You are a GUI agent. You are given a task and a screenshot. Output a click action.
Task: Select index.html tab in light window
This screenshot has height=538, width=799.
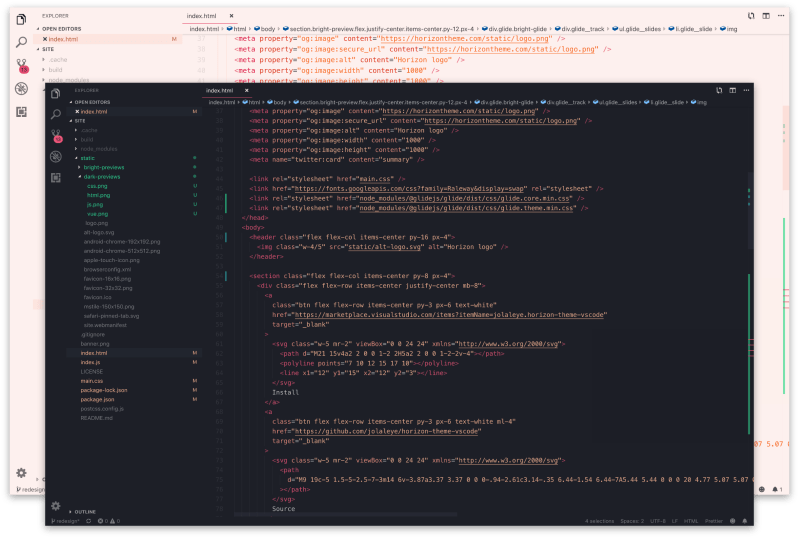click(x=202, y=16)
